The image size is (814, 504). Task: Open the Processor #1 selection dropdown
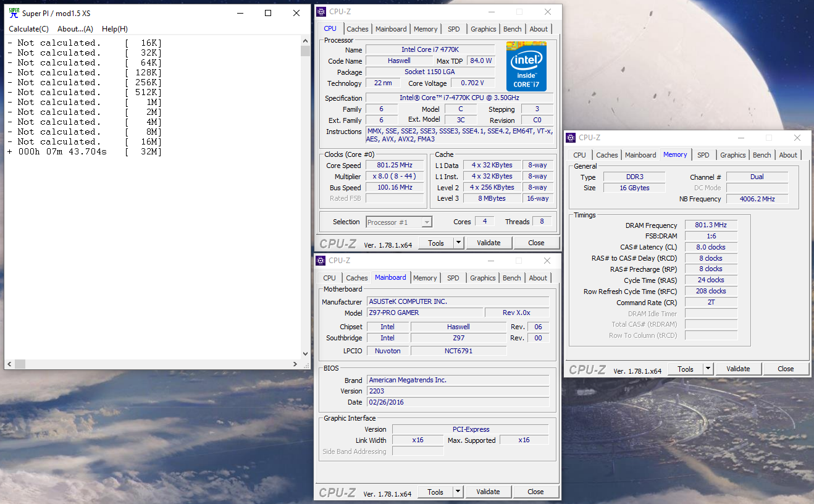click(x=399, y=222)
